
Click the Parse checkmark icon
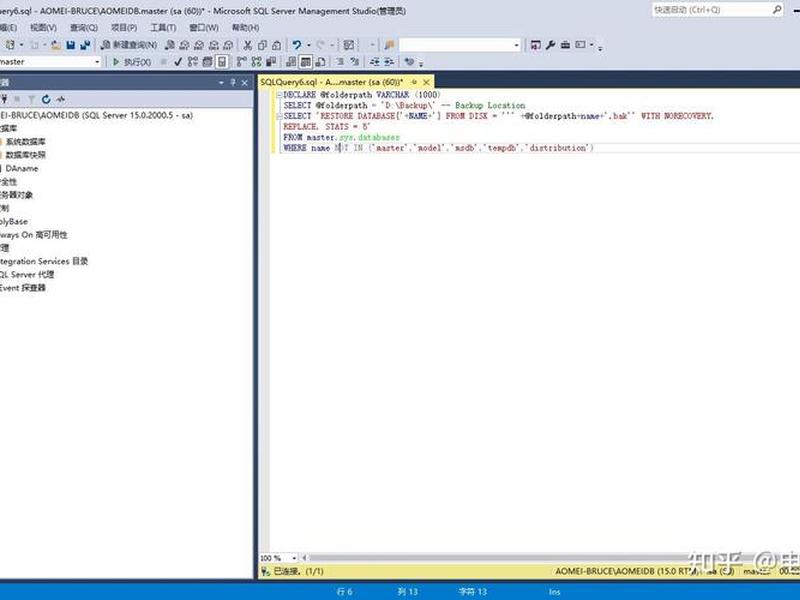coord(178,62)
